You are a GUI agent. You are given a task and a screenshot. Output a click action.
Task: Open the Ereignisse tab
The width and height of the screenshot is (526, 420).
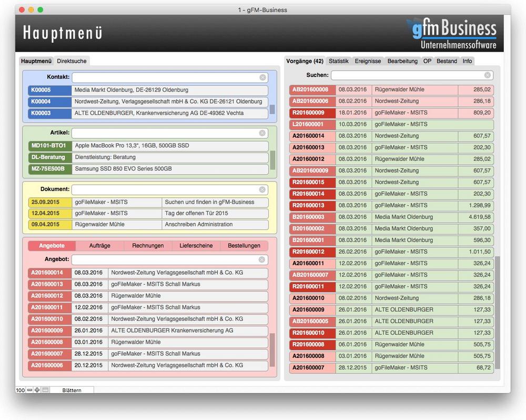point(368,61)
